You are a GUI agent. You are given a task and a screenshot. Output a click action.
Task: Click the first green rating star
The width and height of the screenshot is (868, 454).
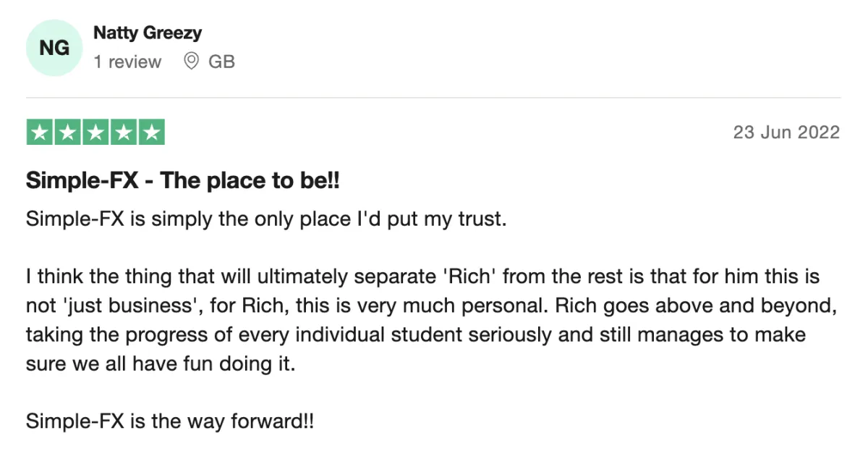point(40,133)
